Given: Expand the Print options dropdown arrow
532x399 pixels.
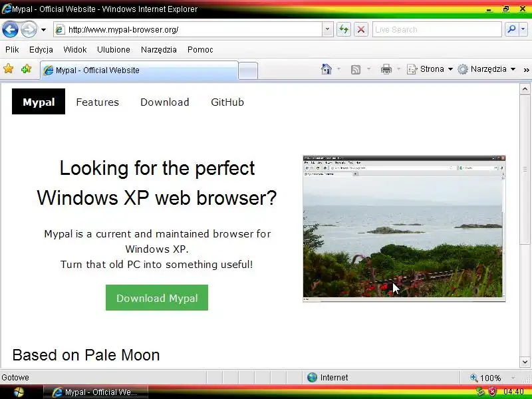Looking at the screenshot, I should pos(398,69).
